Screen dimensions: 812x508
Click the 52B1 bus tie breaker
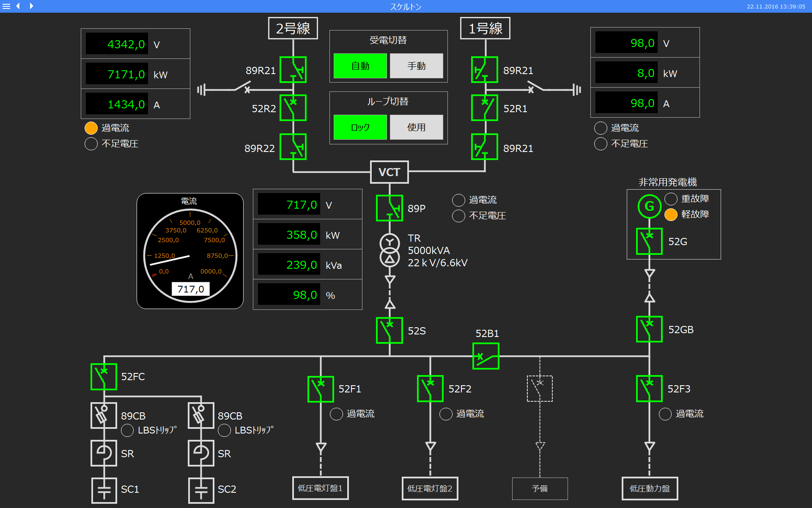point(486,356)
